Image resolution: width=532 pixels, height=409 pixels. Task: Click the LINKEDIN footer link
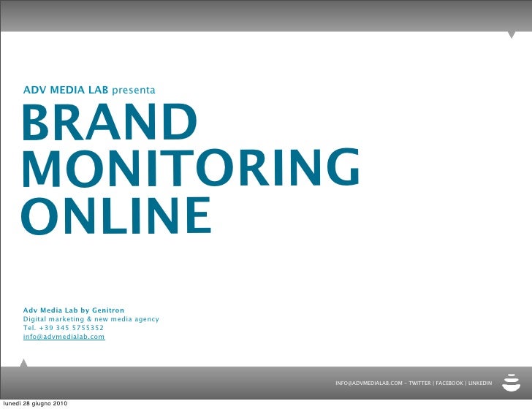(x=480, y=383)
